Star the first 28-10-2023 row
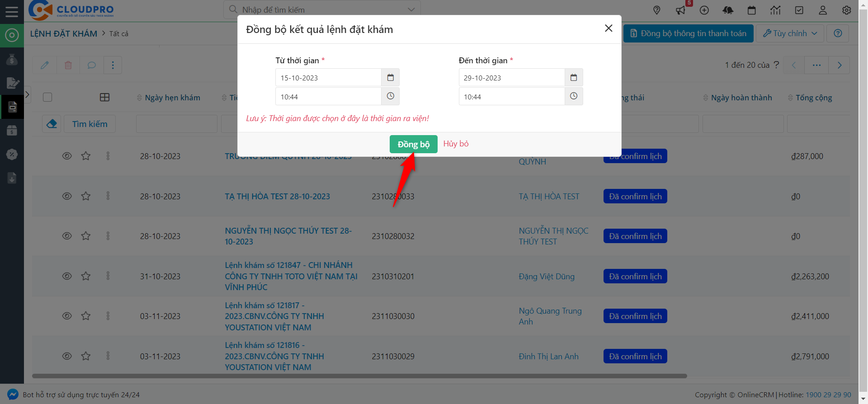Screen dimensions: 868x404 click(x=86, y=156)
